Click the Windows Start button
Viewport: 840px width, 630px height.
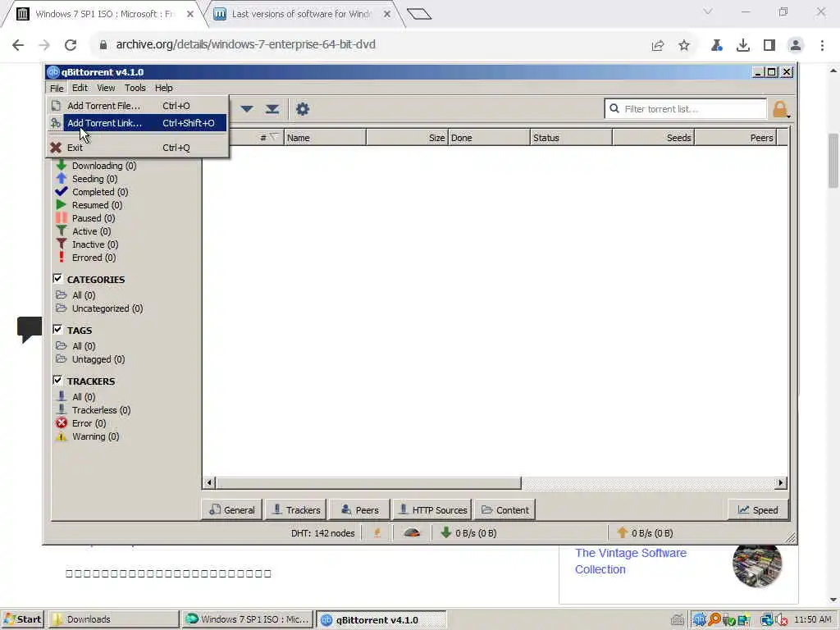pyautogui.click(x=22, y=619)
